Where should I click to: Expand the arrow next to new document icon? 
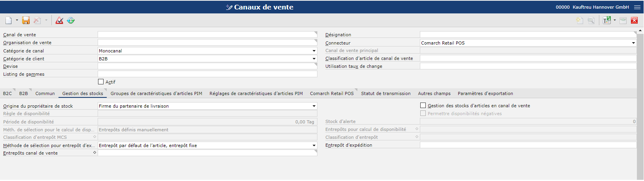click(x=17, y=21)
